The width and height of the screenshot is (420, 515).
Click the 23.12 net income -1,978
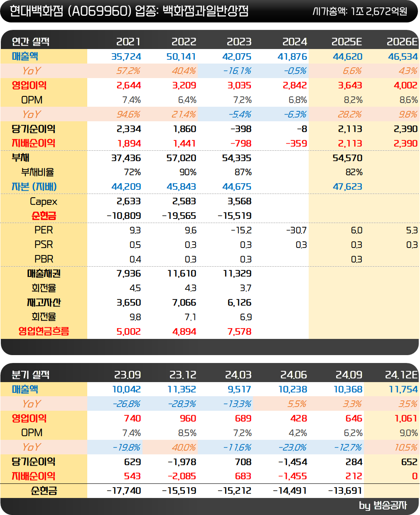182,462
